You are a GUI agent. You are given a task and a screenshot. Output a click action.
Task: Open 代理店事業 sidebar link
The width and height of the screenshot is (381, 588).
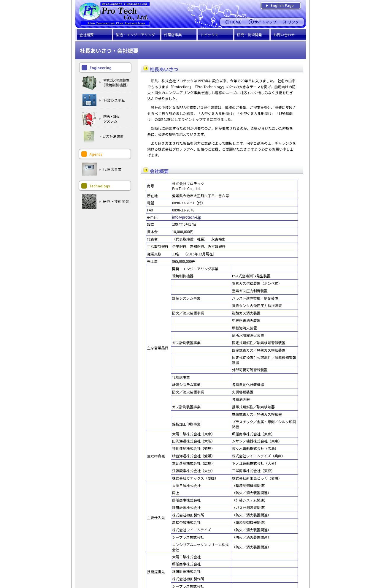(x=112, y=169)
